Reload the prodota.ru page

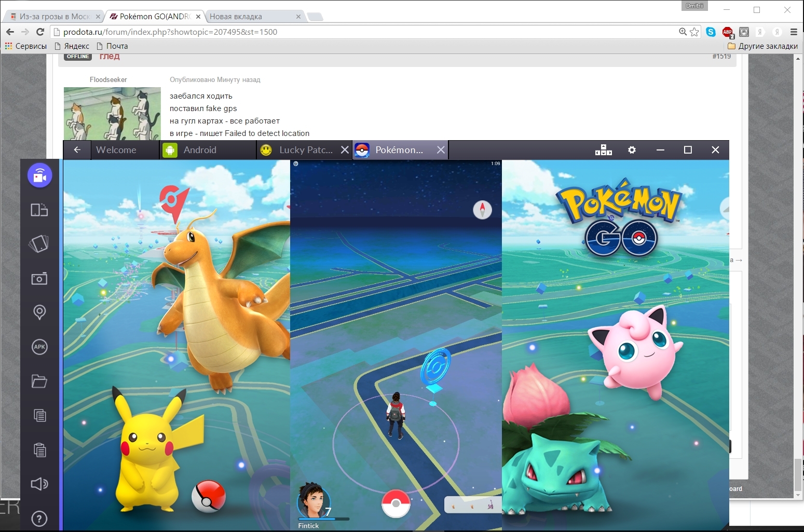pos(40,32)
